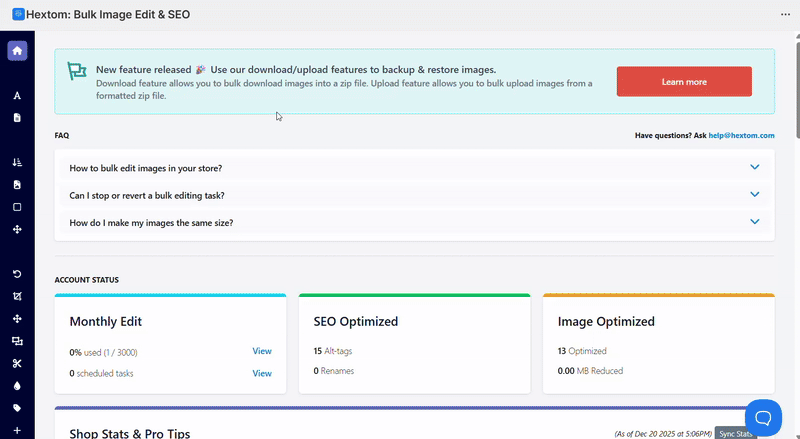The height and width of the screenshot is (439, 800).
Task: Click the Monthly Edit card title
Action: (106, 322)
